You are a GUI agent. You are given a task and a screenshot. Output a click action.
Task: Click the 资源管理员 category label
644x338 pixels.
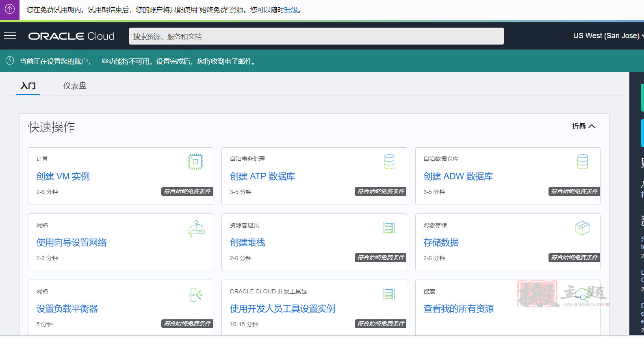[x=244, y=225]
